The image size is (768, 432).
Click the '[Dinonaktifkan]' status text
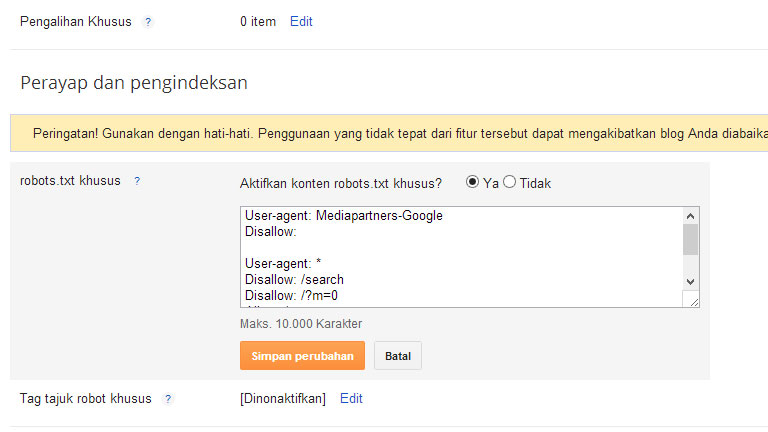pyautogui.click(x=283, y=399)
